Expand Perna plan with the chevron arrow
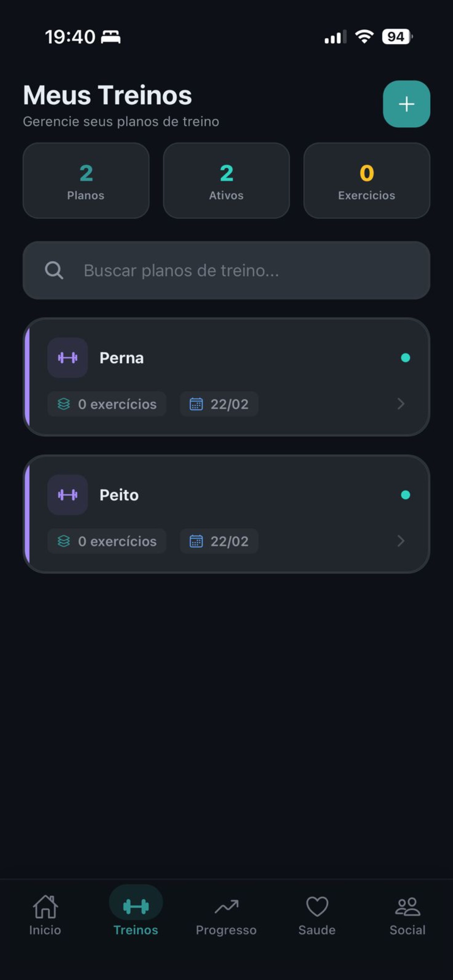This screenshot has height=980, width=453. tap(400, 404)
